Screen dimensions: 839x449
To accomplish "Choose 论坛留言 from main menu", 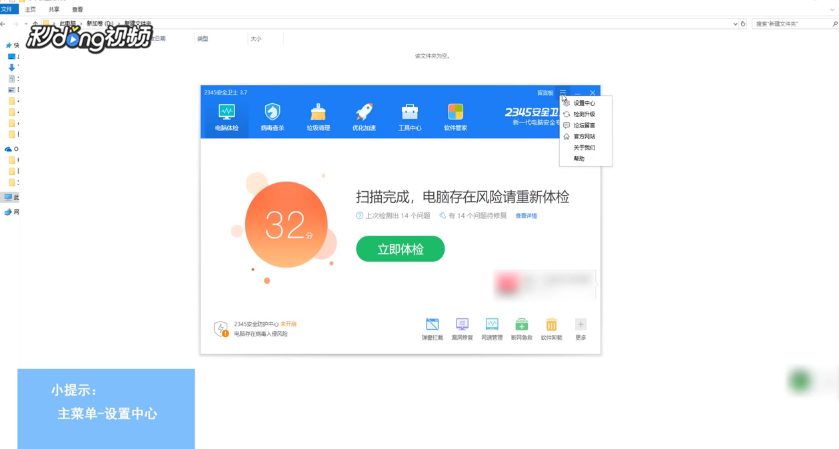I will point(585,125).
